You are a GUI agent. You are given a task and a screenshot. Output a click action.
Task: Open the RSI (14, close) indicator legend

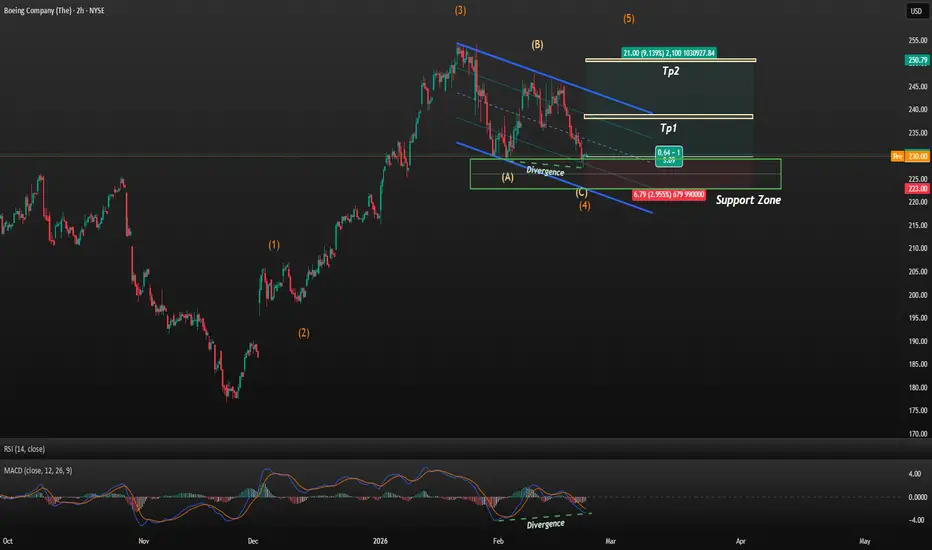click(x=24, y=449)
